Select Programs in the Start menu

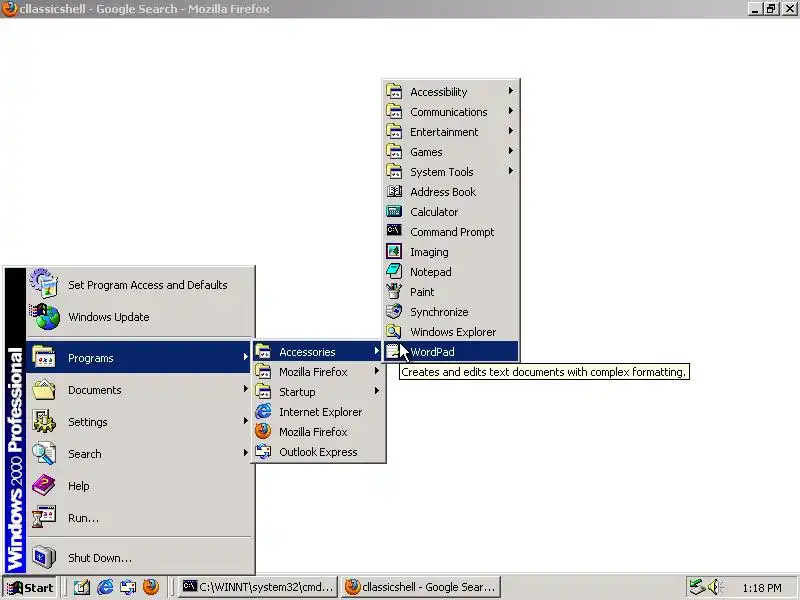click(138, 358)
